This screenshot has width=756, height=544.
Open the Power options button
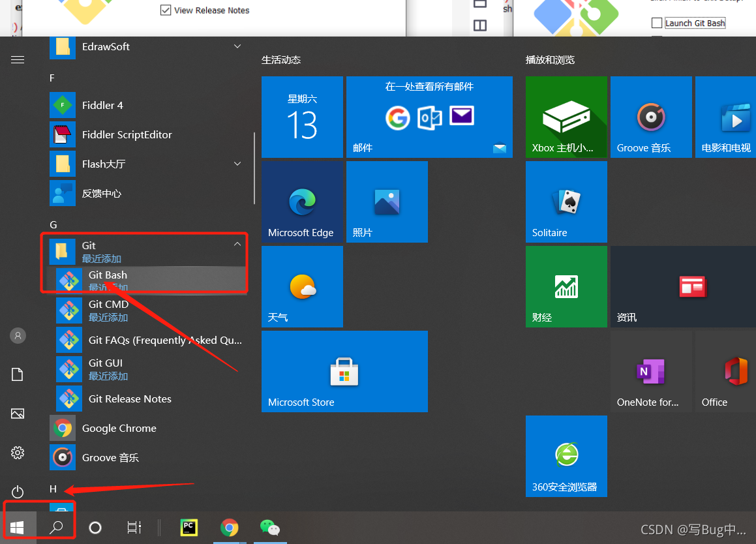(x=18, y=492)
